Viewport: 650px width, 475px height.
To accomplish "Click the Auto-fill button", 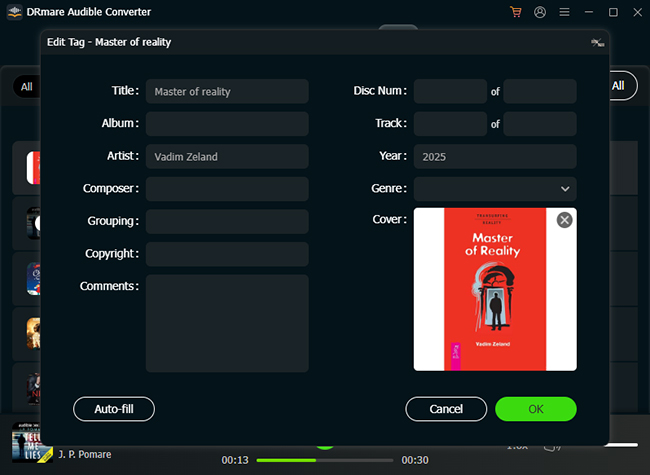I will 114,409.
